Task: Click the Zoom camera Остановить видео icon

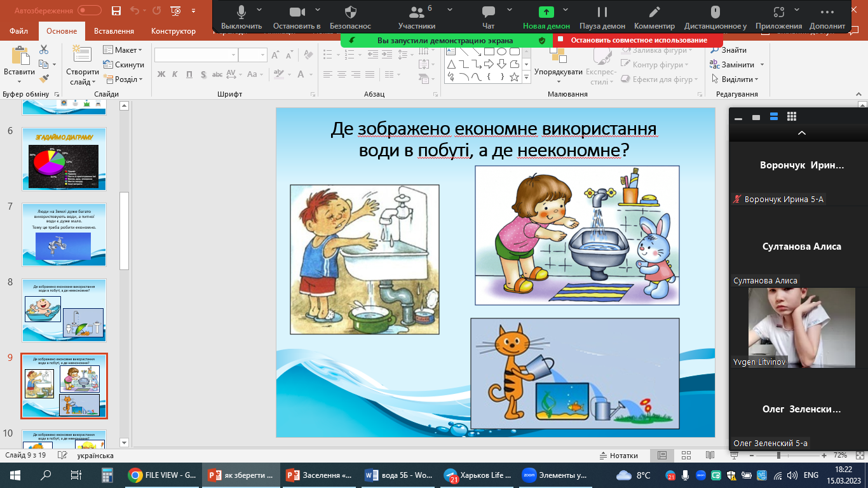Action: pos(296,12)
